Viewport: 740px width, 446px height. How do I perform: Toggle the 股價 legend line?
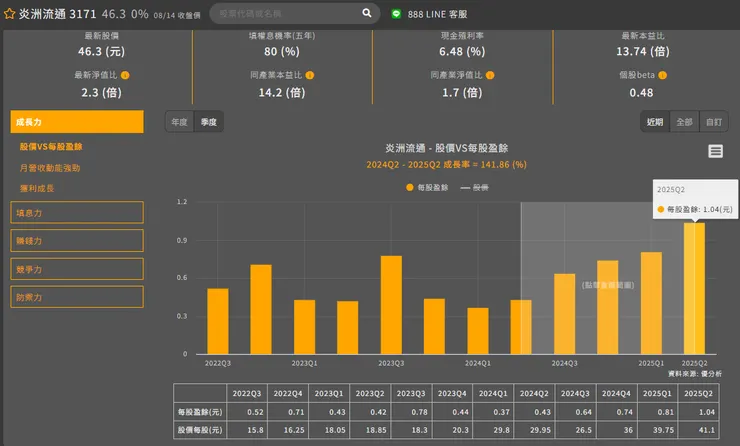465,188
